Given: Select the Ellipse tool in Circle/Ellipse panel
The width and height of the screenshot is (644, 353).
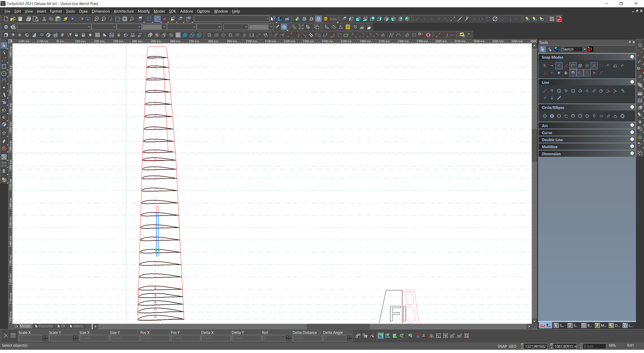Looking at the screenshot, I should pos(601,116).
